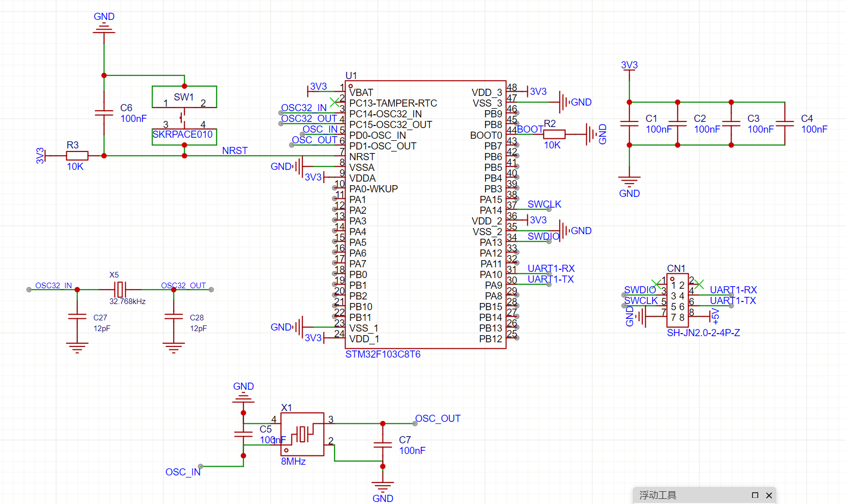Click the SH-JN2.0-2-4P-Z connector label
Screen dimensions: 846x504
[704, 333]
